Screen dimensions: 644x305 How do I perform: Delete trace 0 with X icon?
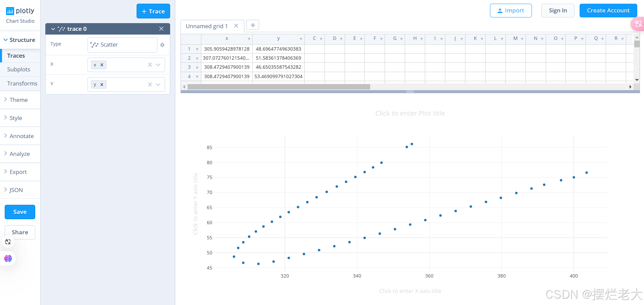[x=161, y=29]
